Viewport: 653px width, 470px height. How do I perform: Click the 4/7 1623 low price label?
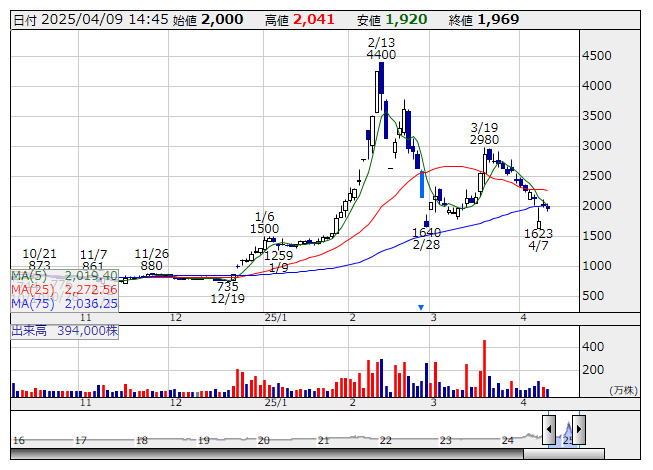[538, 238]
